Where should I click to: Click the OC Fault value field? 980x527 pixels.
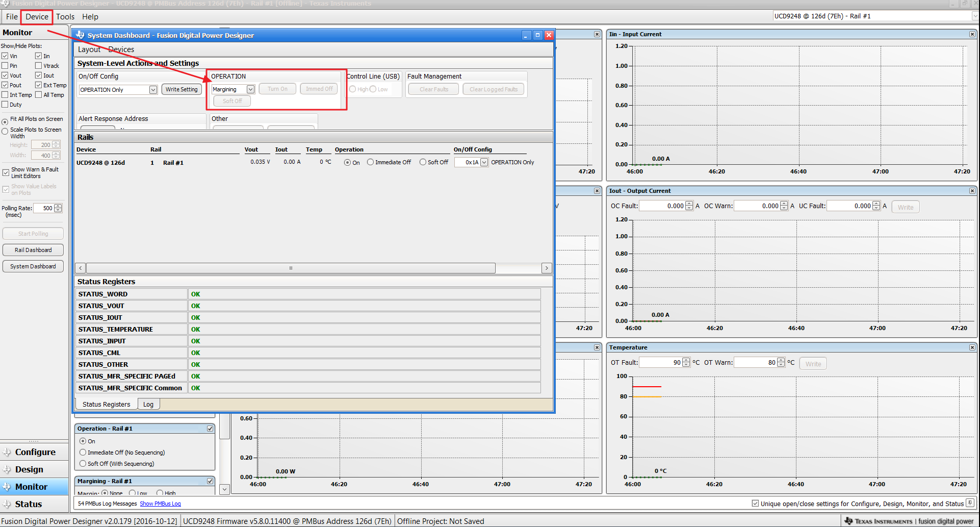662,206
